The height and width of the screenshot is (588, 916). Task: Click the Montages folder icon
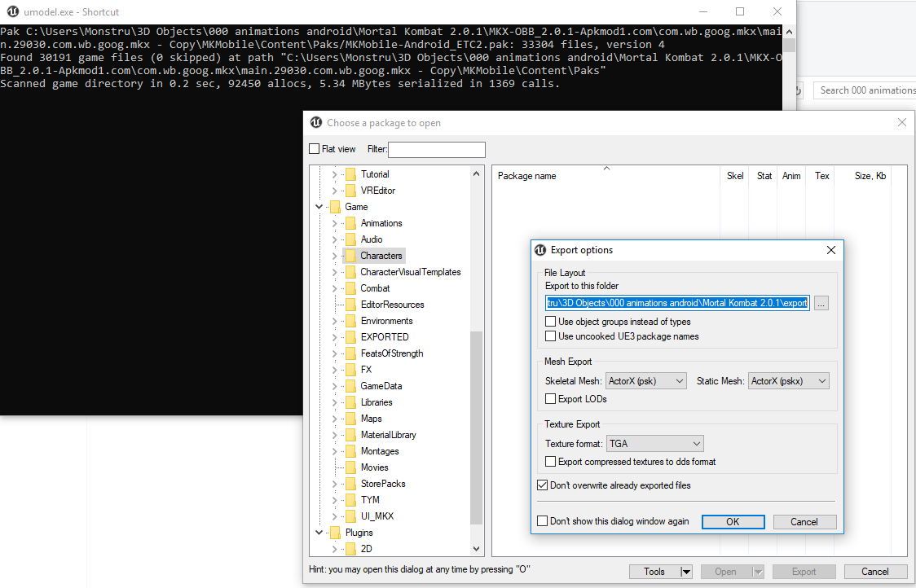point(350,451)
